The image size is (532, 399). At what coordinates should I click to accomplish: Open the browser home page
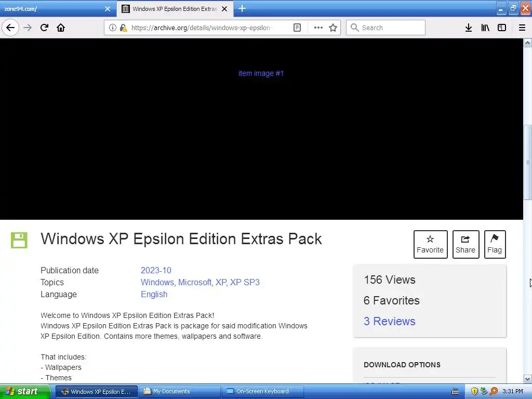(61, 28)
